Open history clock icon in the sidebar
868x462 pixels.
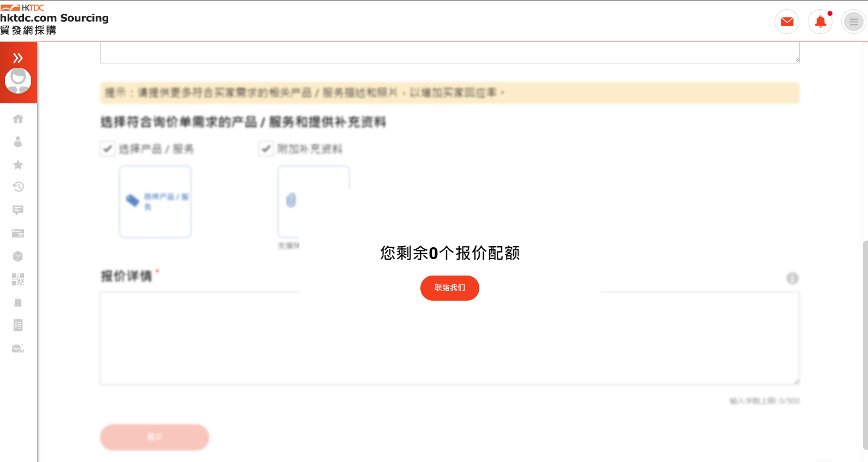(x=18, y=187)
